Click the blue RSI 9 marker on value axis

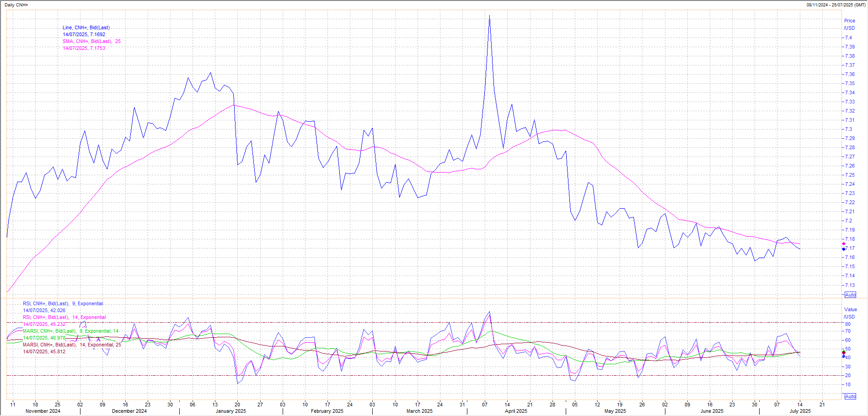[x=844, y=356]
